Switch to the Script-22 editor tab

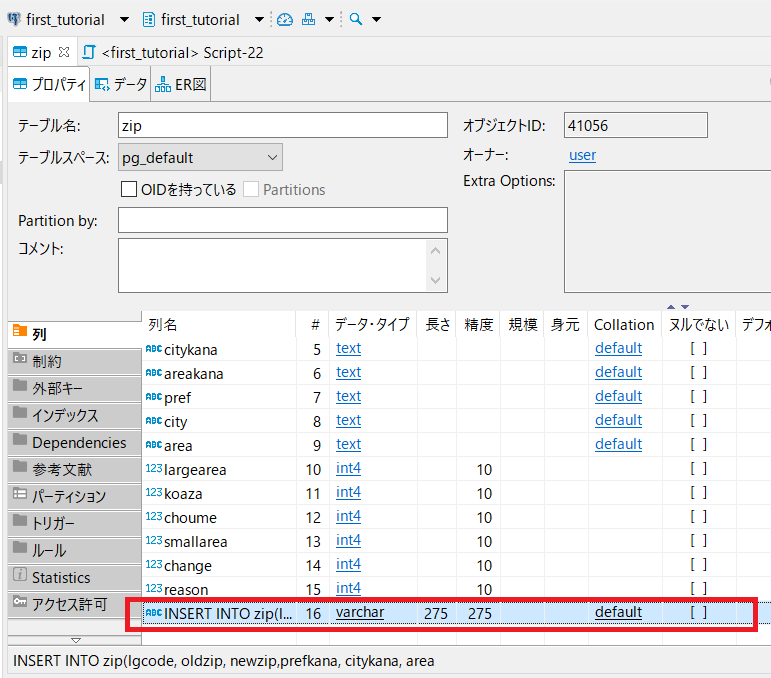click(x=174, y=53)
